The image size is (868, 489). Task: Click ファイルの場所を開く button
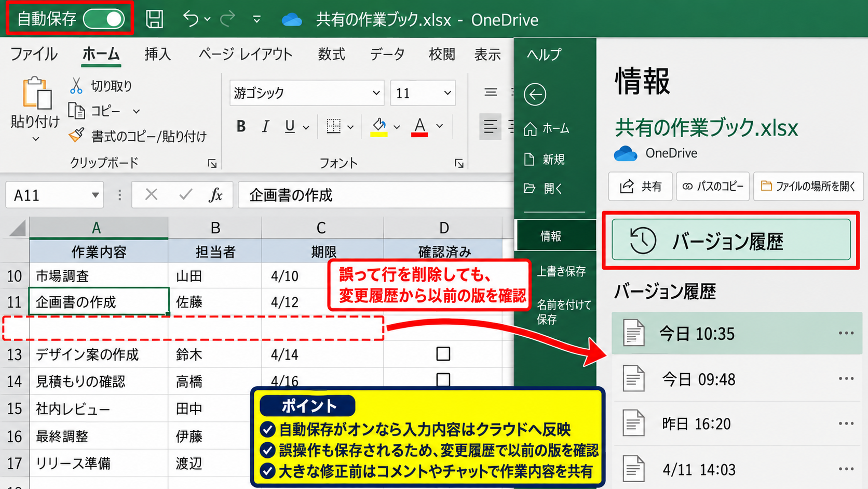coord(808,186)
